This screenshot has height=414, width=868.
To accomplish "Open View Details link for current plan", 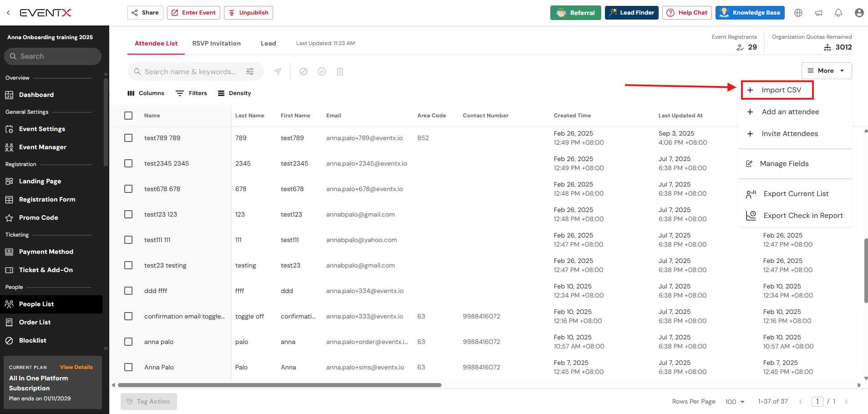I will (x=76, y=367).
